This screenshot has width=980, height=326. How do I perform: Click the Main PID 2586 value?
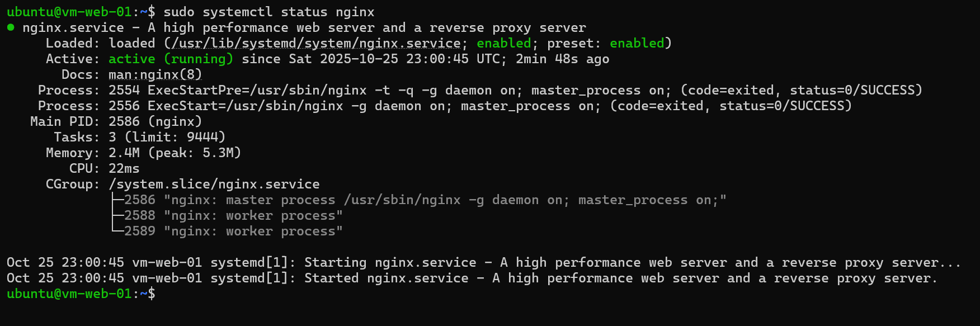[x=155, y=122]
